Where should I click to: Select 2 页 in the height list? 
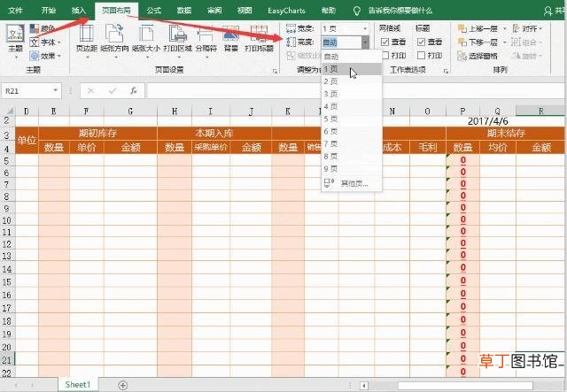pos(352,81)
